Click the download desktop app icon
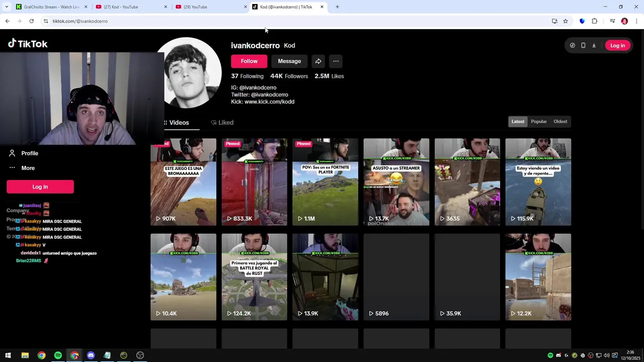Screen dimensions: 644x362 coord(594,45)
